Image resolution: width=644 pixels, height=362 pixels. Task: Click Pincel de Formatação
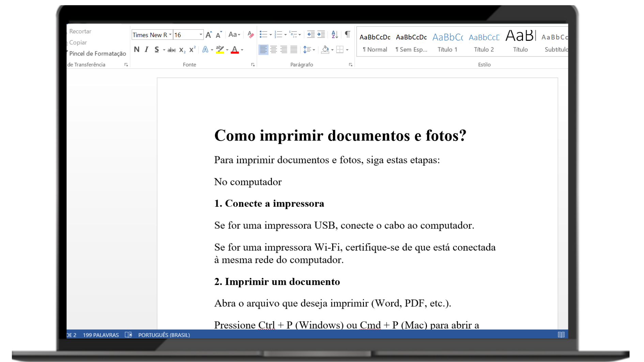(97, 53)
